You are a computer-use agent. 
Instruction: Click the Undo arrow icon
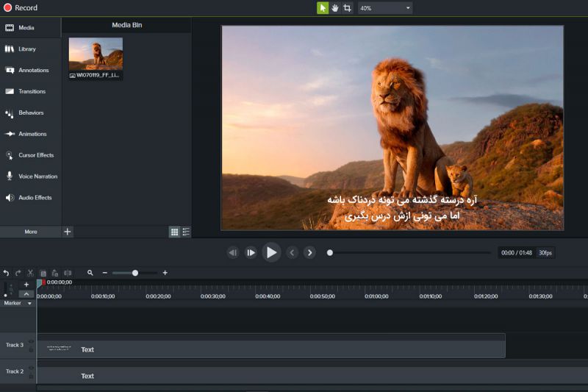click(x=6, y=273)
